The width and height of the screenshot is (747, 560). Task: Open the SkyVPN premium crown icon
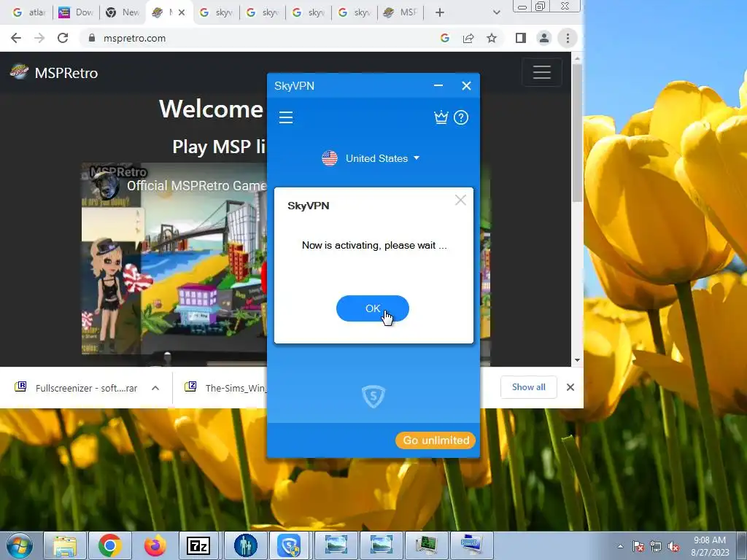(441, 117)
